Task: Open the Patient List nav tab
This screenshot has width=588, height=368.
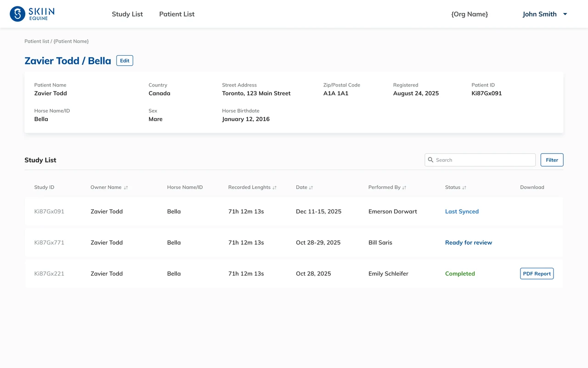Action: [177, 14]
